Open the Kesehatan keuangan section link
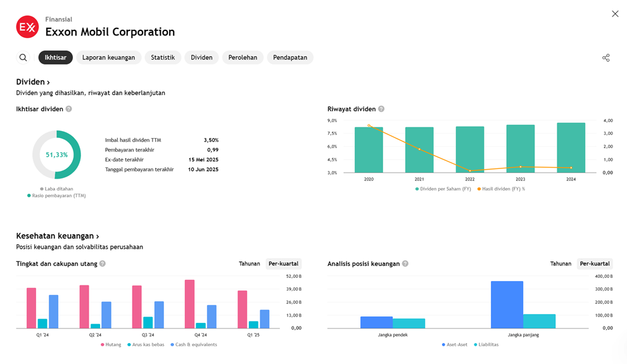 57,236
